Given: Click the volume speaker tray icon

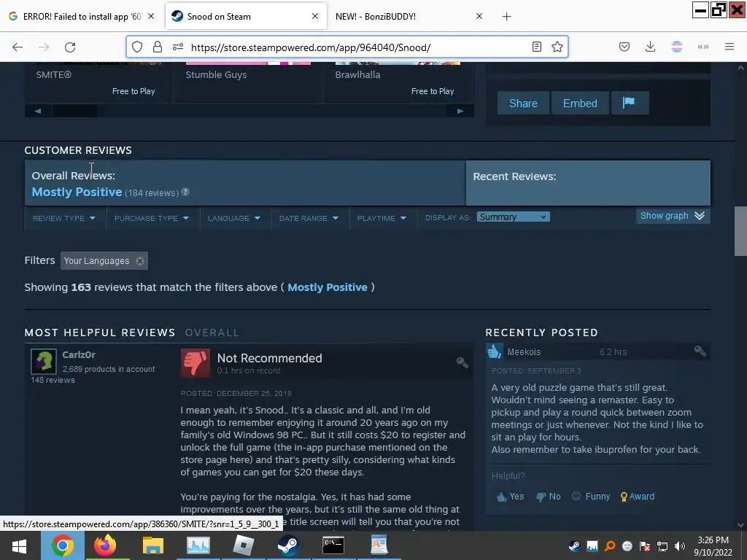Looking at the screenshot, I should tap(680, 546).
